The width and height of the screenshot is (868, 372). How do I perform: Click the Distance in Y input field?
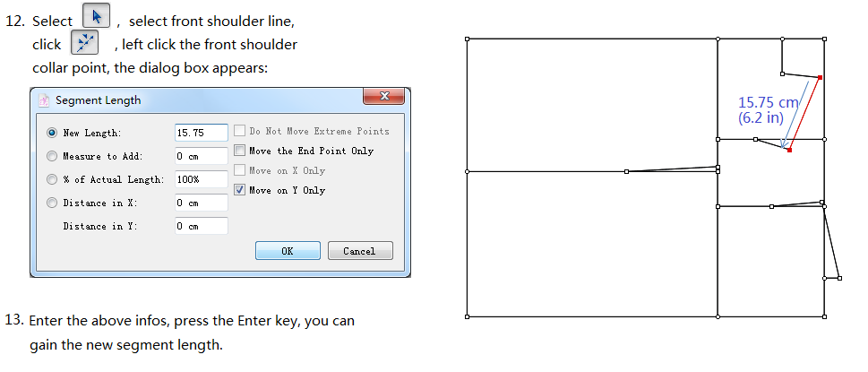coord(201,226)
